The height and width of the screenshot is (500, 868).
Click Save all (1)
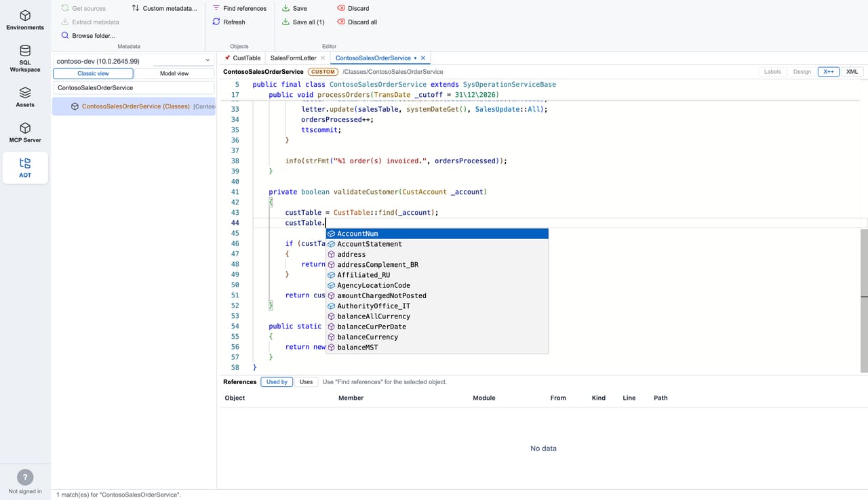point(303,22)
